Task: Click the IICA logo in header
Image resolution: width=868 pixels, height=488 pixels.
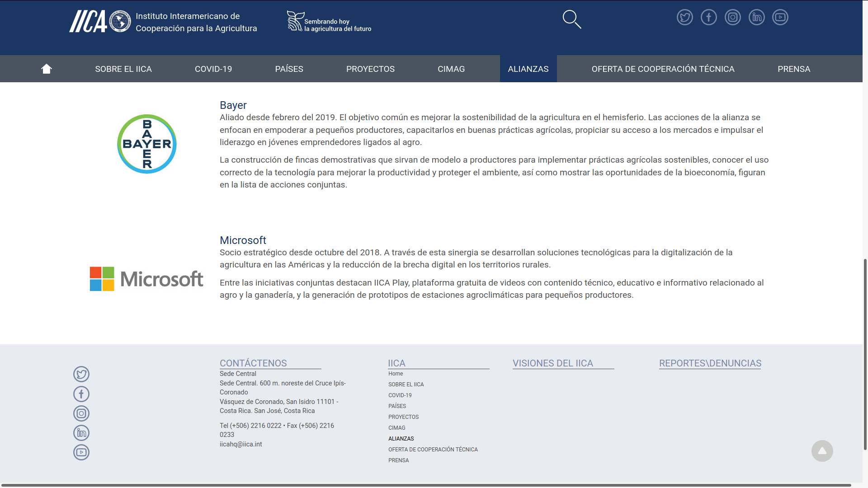Action: click(x=100, y=21)
